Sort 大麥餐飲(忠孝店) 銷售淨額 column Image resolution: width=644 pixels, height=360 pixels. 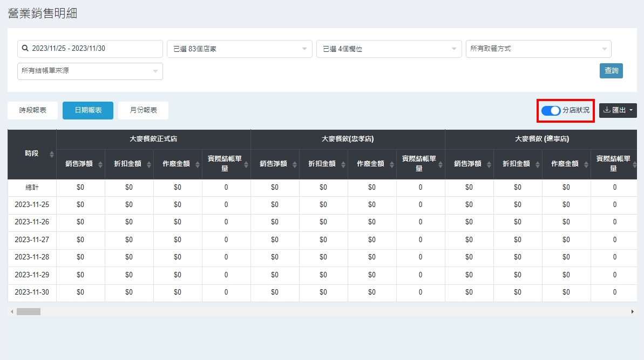pyautogui.click(x=295, y=164)
